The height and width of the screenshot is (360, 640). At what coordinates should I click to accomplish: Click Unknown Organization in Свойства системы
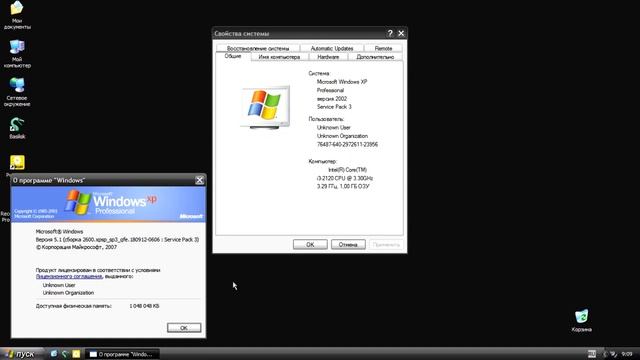click(342, 136)
